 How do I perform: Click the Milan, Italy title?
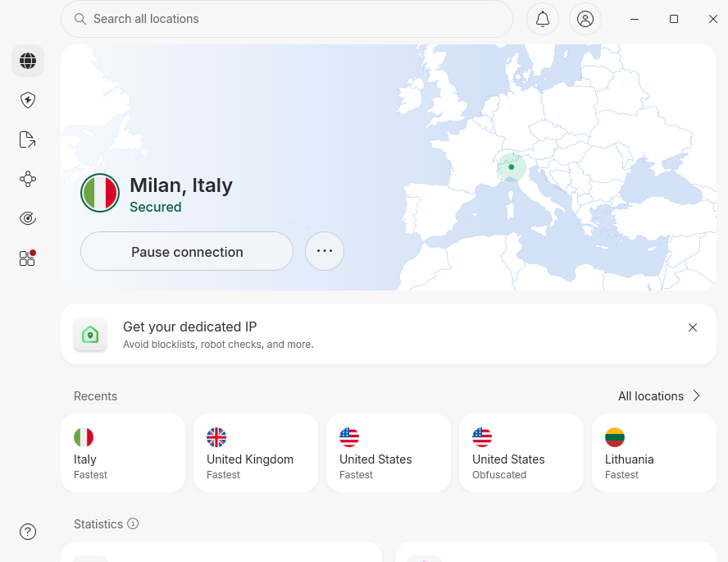coord(181,185)
